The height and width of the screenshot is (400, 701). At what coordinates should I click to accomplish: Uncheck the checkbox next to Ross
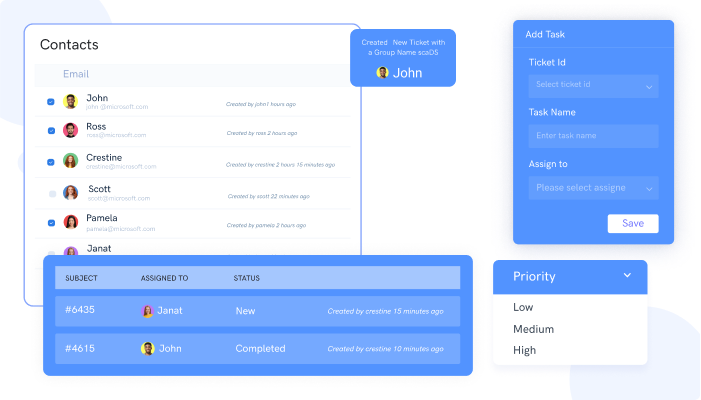51,131
